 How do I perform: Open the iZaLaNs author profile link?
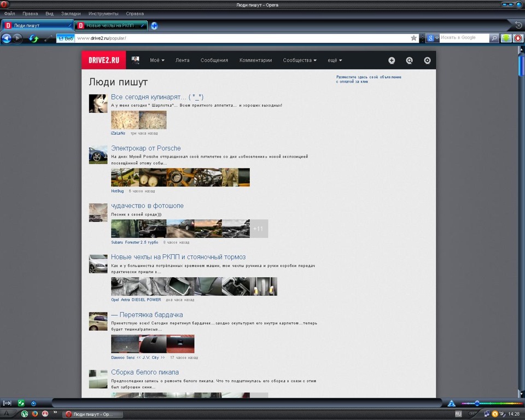(x=118, y=133)
